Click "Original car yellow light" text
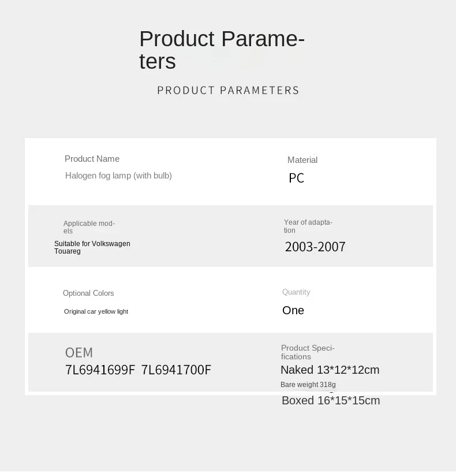456x476 pixels. coord(96,311)
